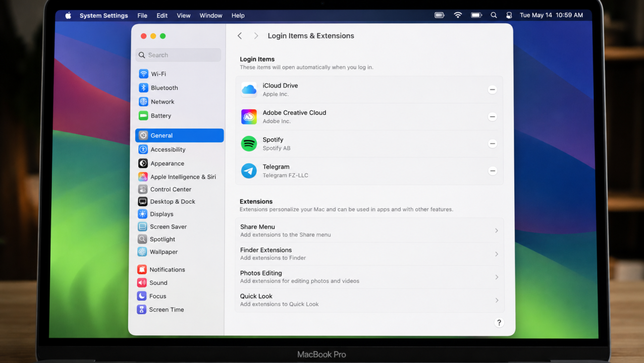644x363 pixels.
Task: Remove Adobe Creative Cloud login item
Action: tap(492, 117)
